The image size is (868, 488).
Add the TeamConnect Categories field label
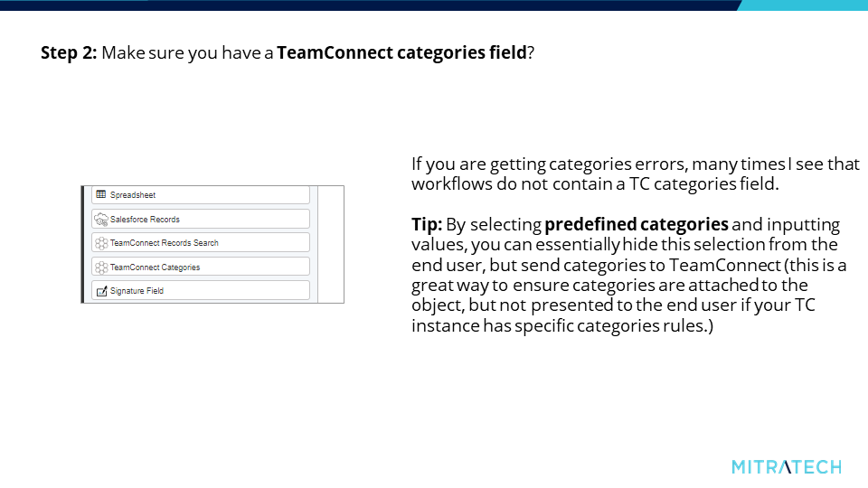pyautogui.click(x=155, y=267)
